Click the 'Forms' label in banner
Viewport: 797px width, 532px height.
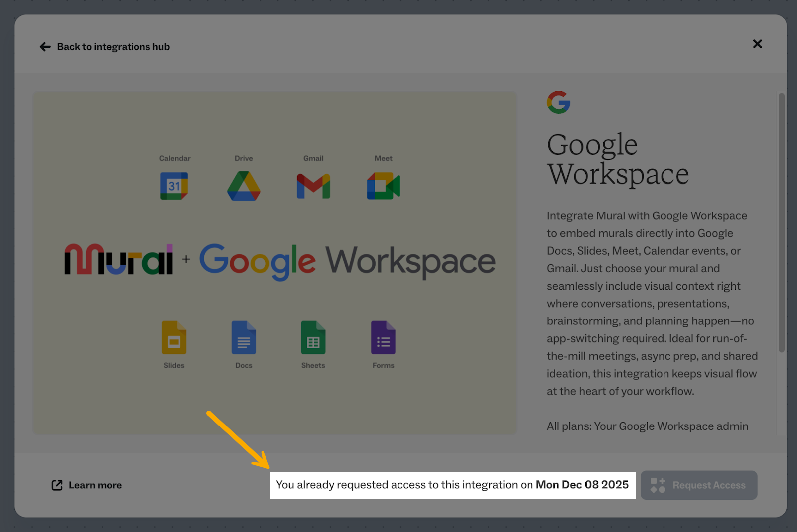383,365
